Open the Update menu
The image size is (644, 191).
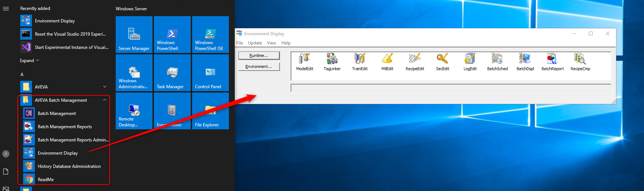[255, 43]
